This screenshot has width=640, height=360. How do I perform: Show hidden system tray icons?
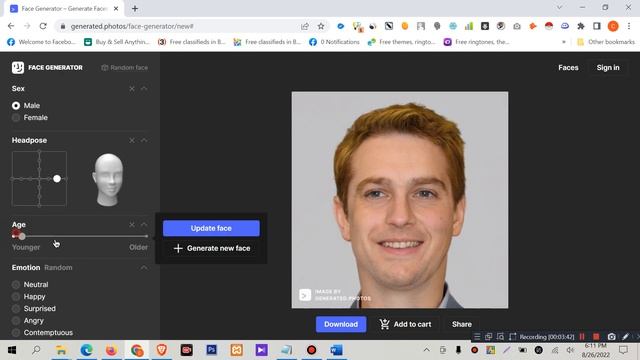click(x=427, y=350)
